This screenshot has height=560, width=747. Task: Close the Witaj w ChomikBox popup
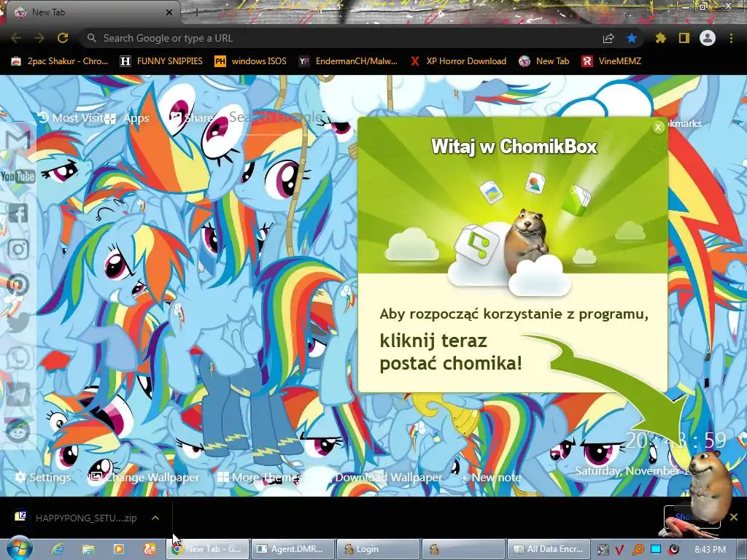pyautogui.click(x=658, y=127)
